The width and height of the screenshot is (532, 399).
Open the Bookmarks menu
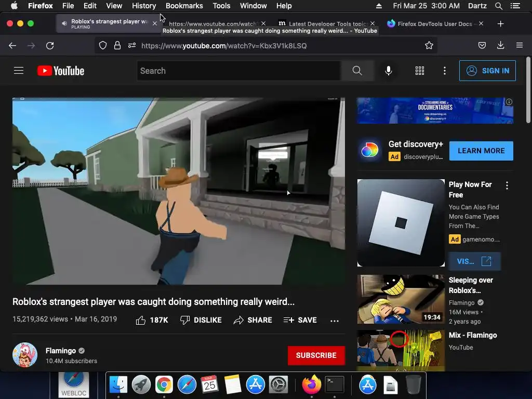click(184, 6)
